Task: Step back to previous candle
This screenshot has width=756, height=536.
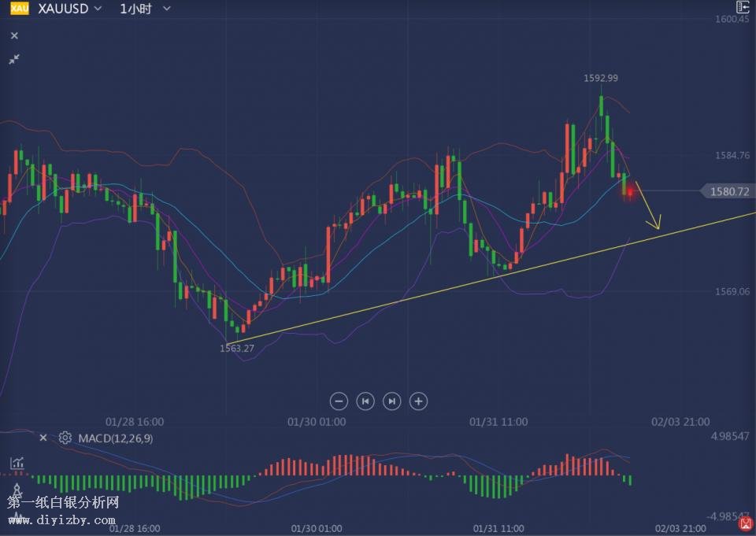Action: point(365,401)
